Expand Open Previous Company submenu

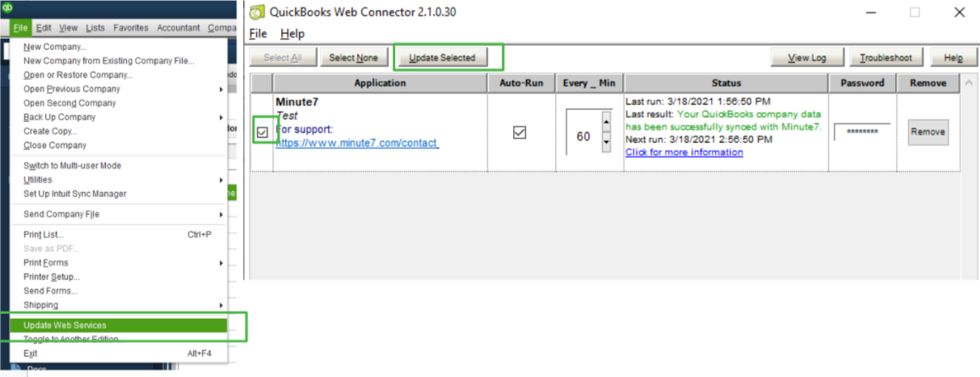pyautogui.click(x=120, y=89)
